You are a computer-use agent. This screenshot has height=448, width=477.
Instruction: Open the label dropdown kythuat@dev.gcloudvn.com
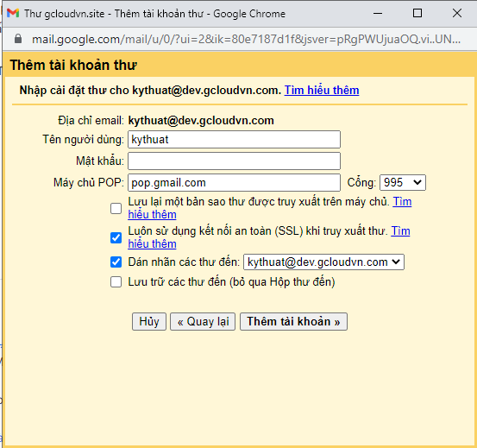(323, 262)
